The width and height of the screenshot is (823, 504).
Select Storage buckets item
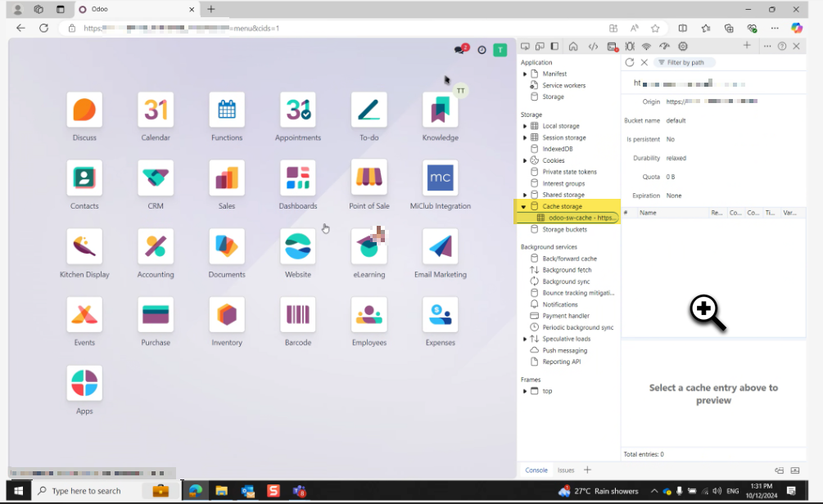(565, 229)
